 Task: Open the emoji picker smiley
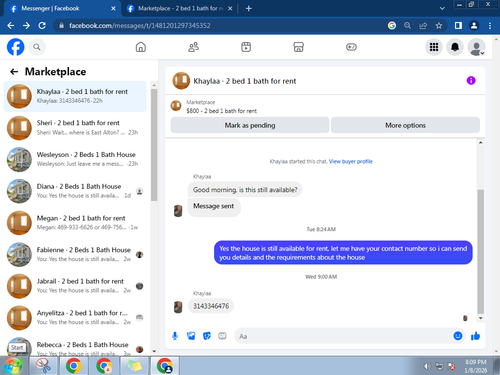458,336
